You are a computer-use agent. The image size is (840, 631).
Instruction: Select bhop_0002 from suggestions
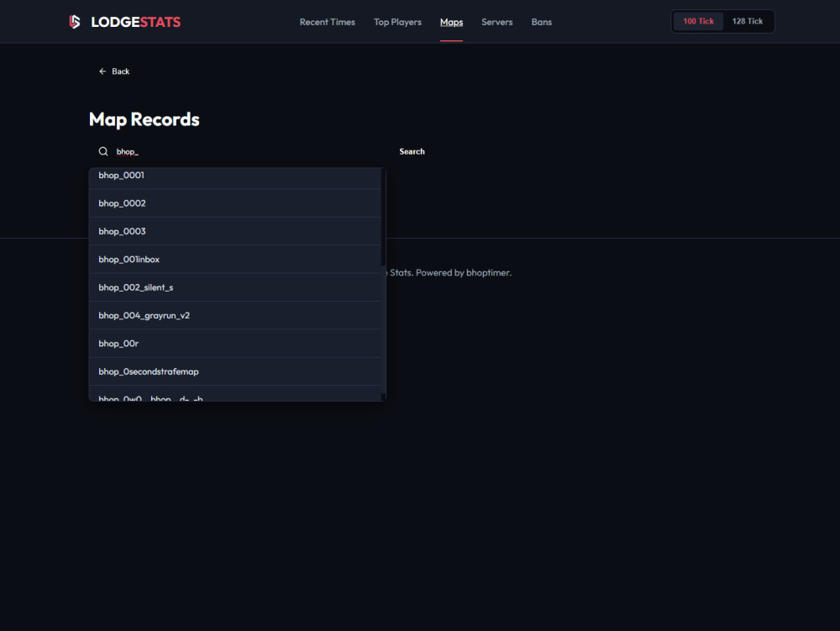(235, 203)
